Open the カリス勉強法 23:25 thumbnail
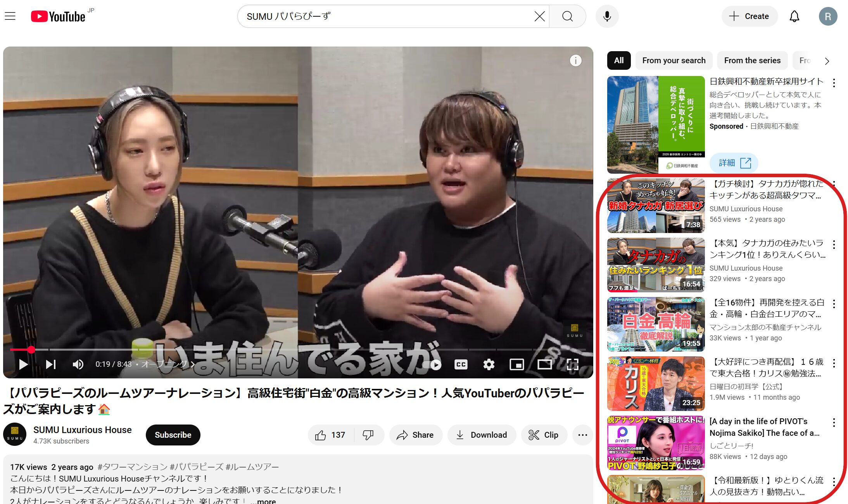This screenshot has width=848, height=504. pyautogui.click(x=656, y=383)
